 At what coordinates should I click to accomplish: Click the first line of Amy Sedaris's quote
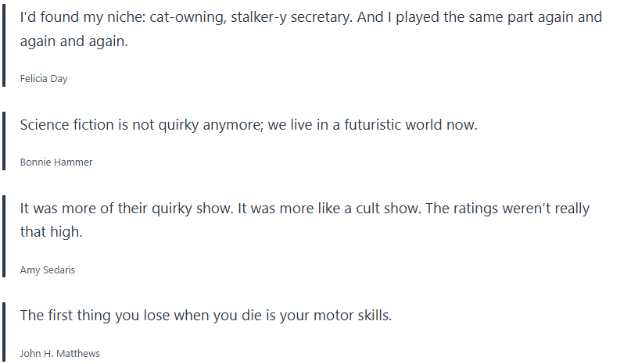[305, 209]
